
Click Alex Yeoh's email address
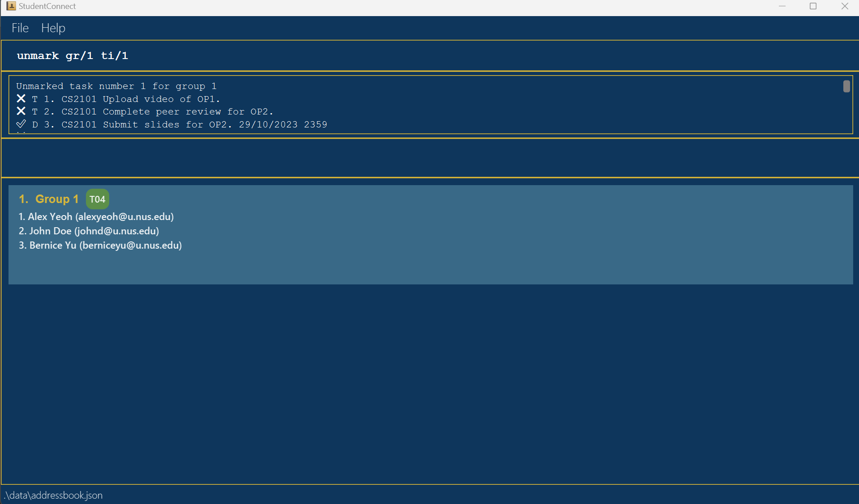coord(124,216)
